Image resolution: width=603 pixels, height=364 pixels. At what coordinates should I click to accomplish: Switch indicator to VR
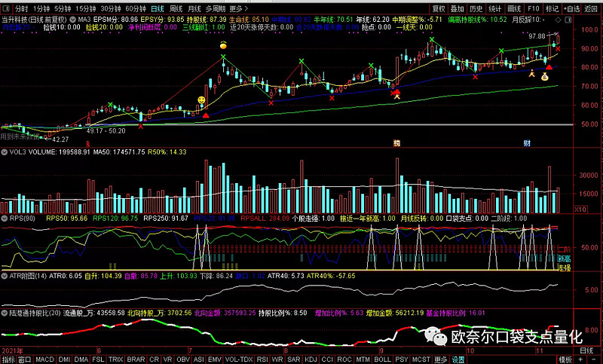click(x=167, y=359)
